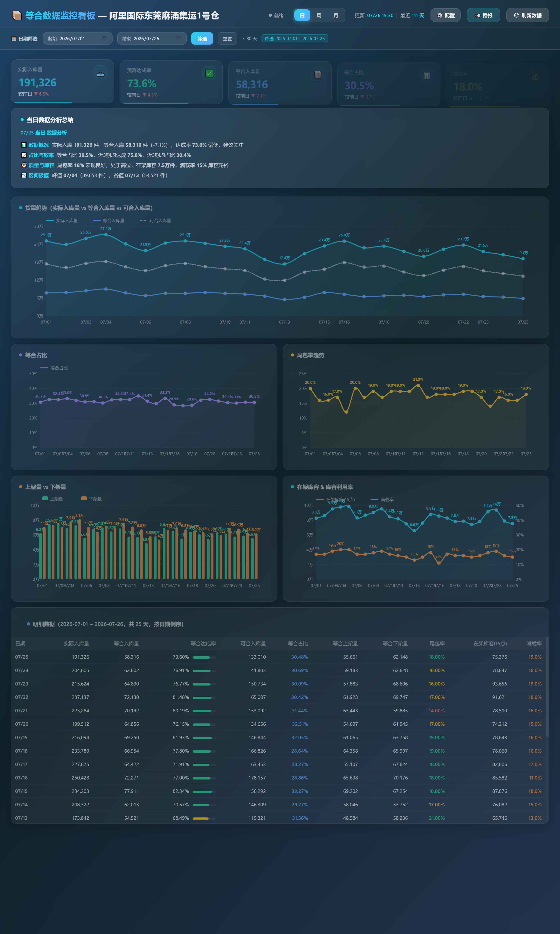The width and height of the screenshot is (560, 934).
Task: Click the 重置 reset button
Action: 227,39
